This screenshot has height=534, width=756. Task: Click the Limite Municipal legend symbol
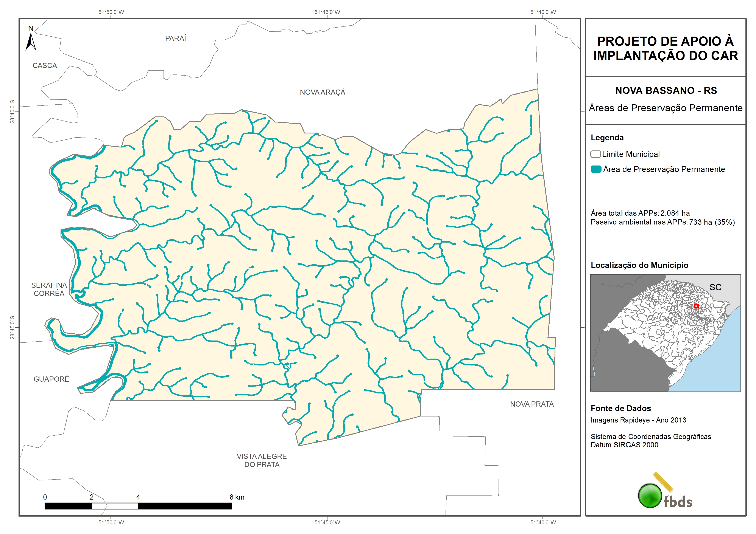tap(595, 154)
